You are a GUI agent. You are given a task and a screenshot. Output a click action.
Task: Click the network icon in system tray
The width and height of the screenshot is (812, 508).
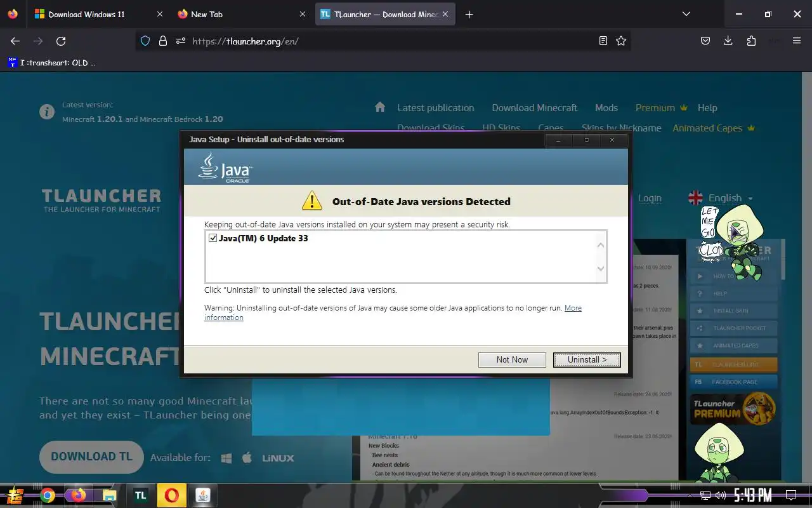(705, 495)
